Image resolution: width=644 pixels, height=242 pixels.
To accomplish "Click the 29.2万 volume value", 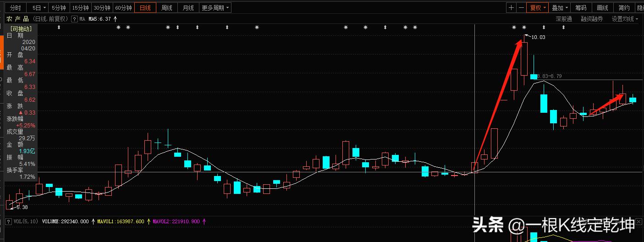I will (27, 138).
